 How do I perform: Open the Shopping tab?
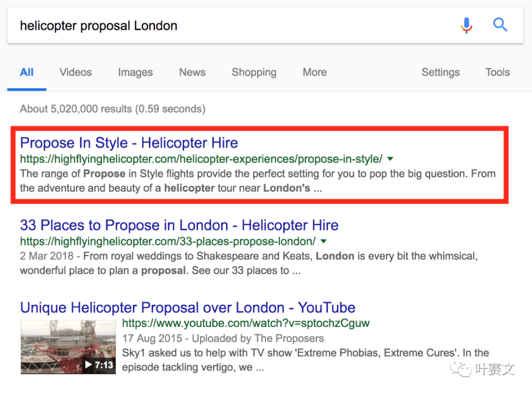(x=254, y=72)
